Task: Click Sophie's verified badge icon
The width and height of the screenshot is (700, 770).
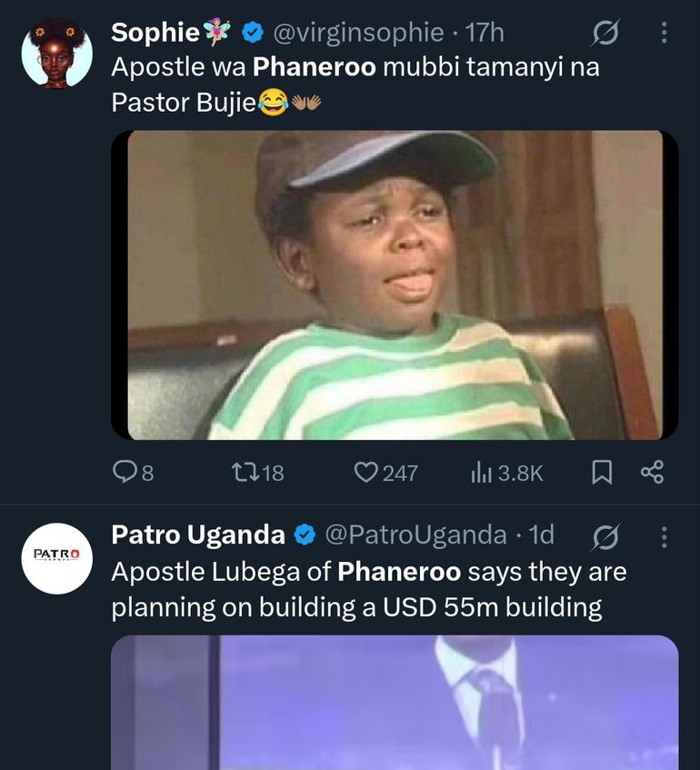Action: (x=252, y=34)
